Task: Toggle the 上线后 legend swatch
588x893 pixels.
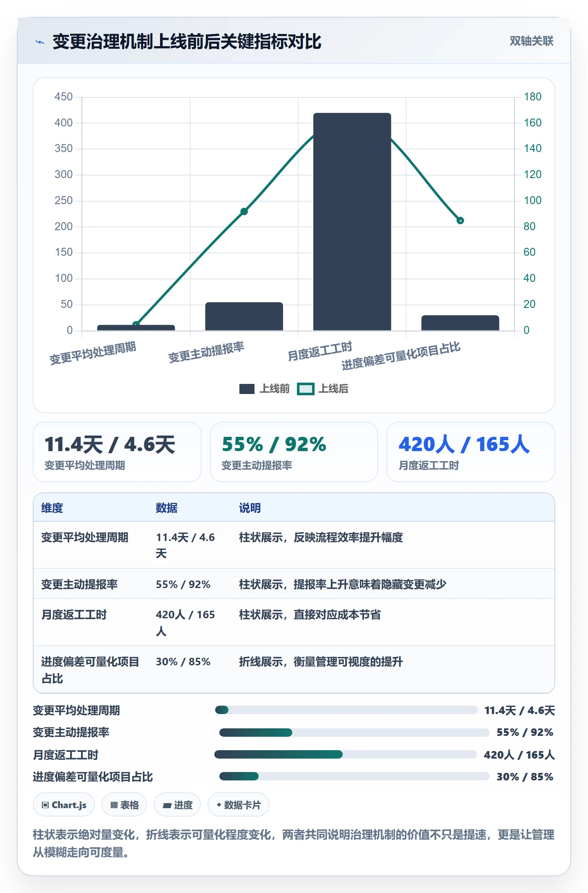Action: (306, 389)
